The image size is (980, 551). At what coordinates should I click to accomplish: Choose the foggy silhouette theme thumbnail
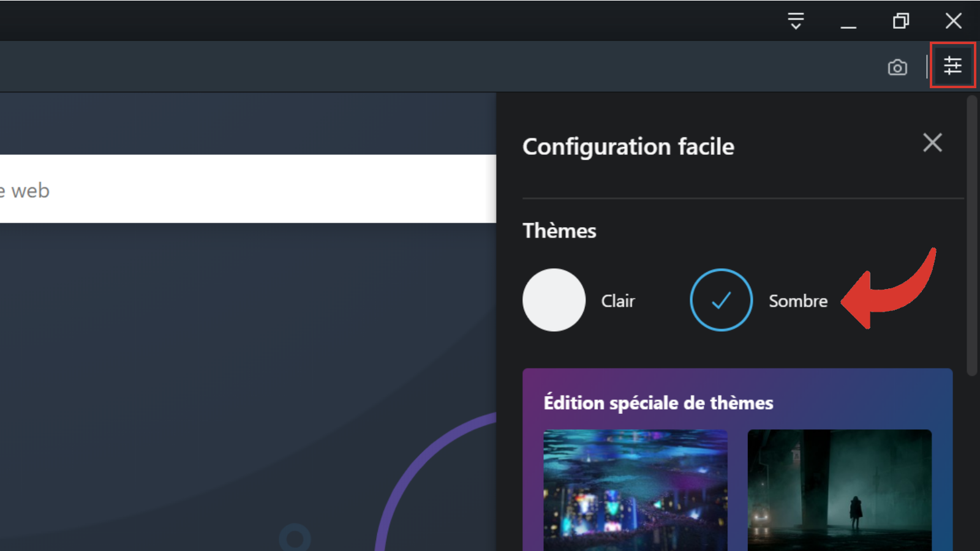coord(839,490)
